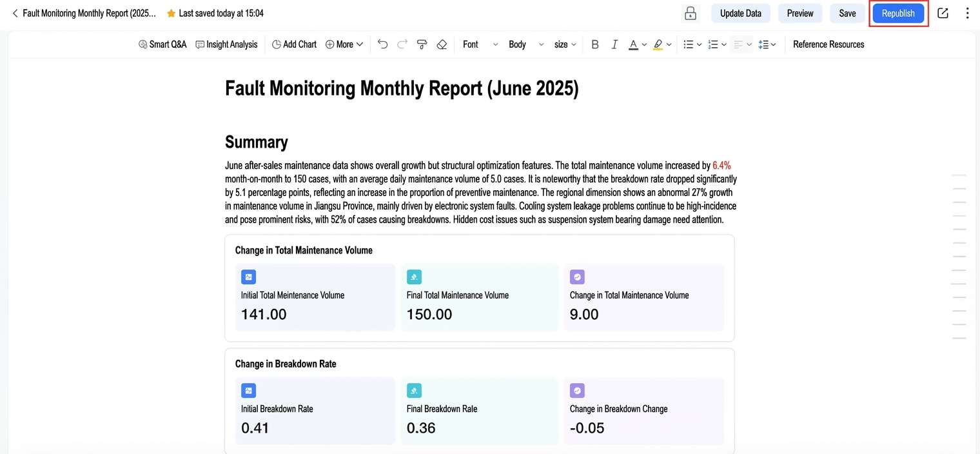Open the report Preview

coord(800,13)
